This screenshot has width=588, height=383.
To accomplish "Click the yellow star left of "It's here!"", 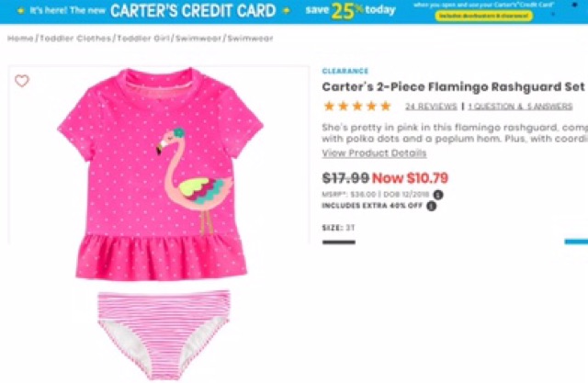I will tap(21, 10).
